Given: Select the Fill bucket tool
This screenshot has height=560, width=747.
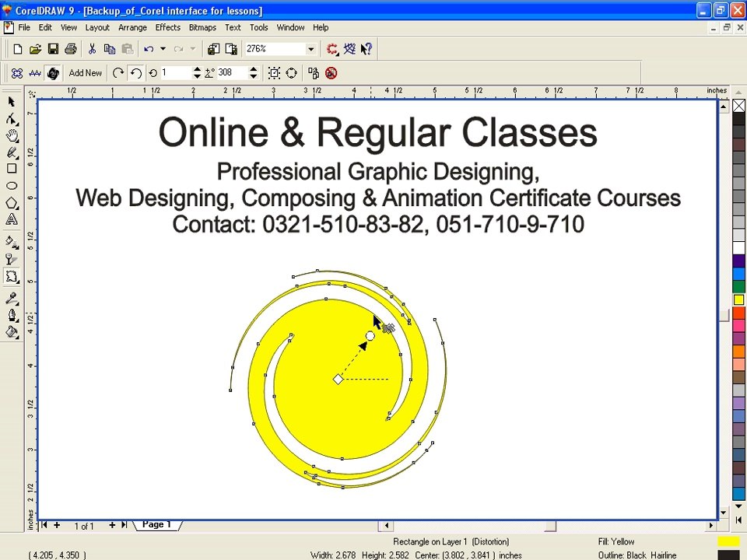Looking at the screenshot, I should point(12,332).
